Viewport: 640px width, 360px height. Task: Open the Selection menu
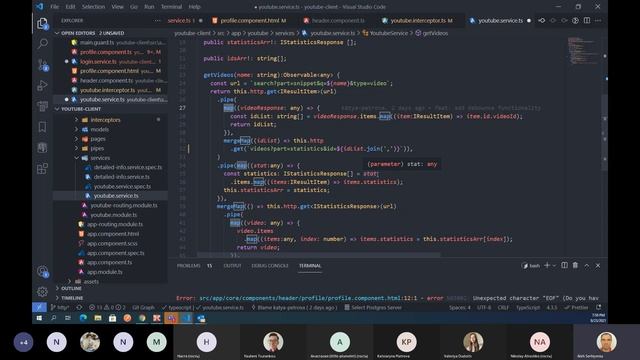(93, 7)
